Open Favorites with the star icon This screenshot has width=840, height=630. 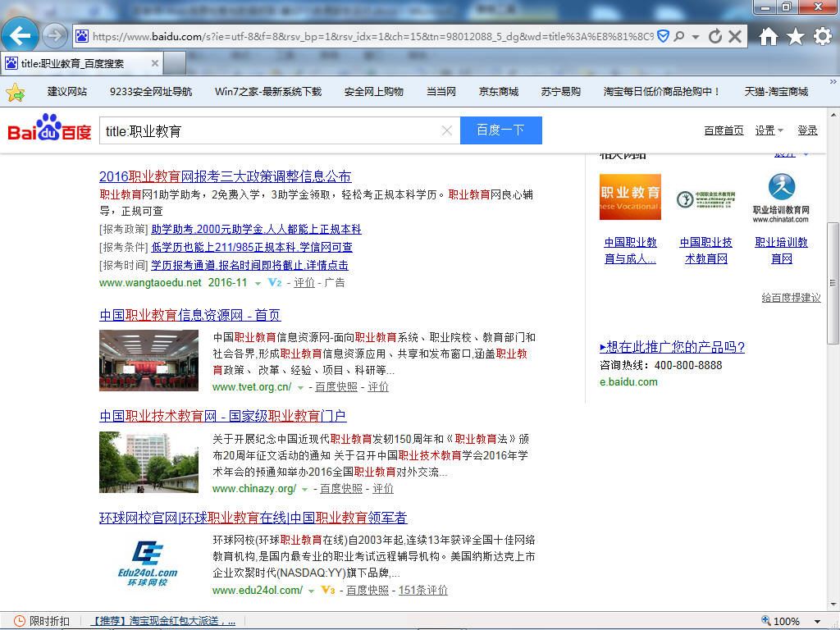pos(796,36)
